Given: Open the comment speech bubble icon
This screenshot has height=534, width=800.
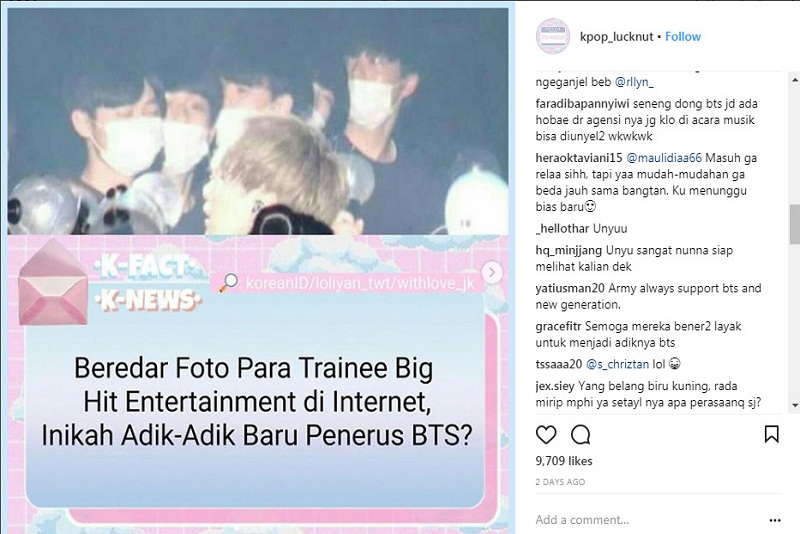Looking at the screenshot, I should (581, 435).
